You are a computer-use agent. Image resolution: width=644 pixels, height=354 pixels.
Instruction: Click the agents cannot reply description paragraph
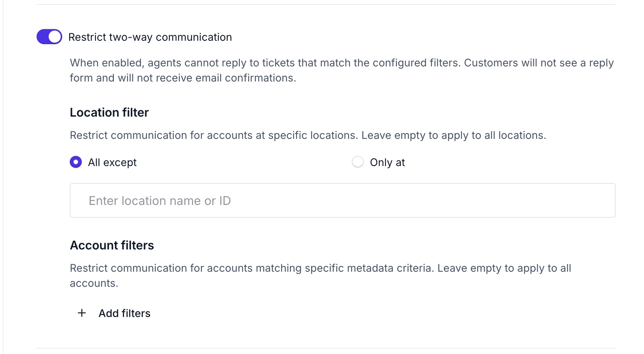[x=342, y=63]
